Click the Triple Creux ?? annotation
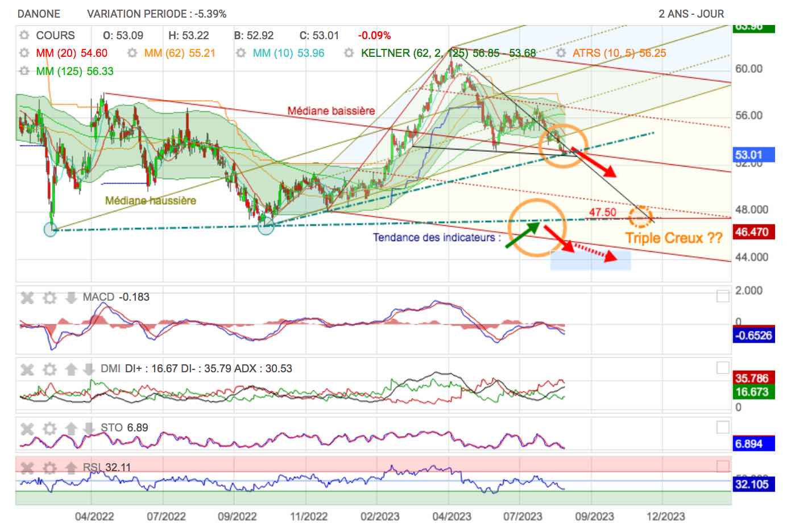This screenshot has height=532, width=787. pos(674,238)
